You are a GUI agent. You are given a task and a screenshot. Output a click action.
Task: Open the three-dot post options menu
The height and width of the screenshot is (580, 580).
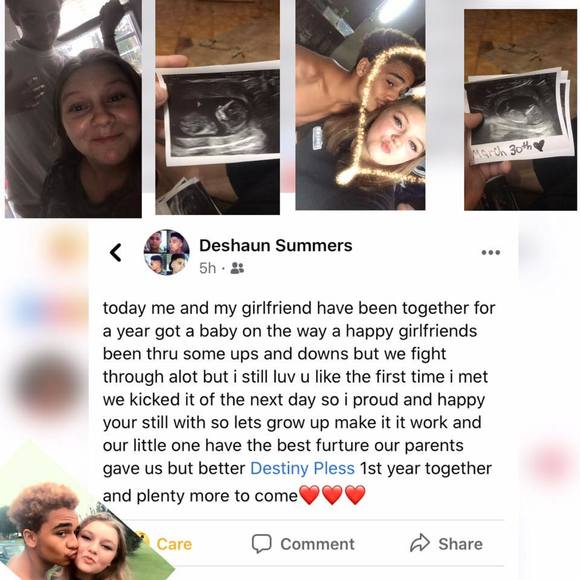pos(491,252)
